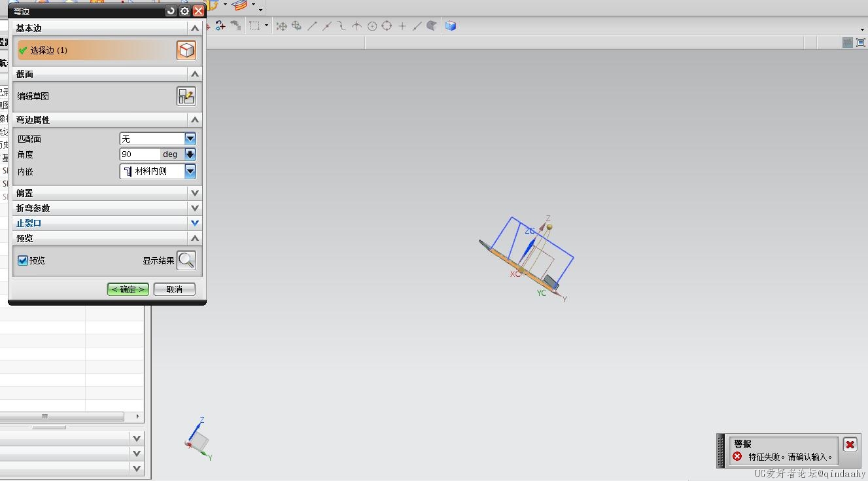Close the 弯边 dialog with the red X

tap(198, 11)
